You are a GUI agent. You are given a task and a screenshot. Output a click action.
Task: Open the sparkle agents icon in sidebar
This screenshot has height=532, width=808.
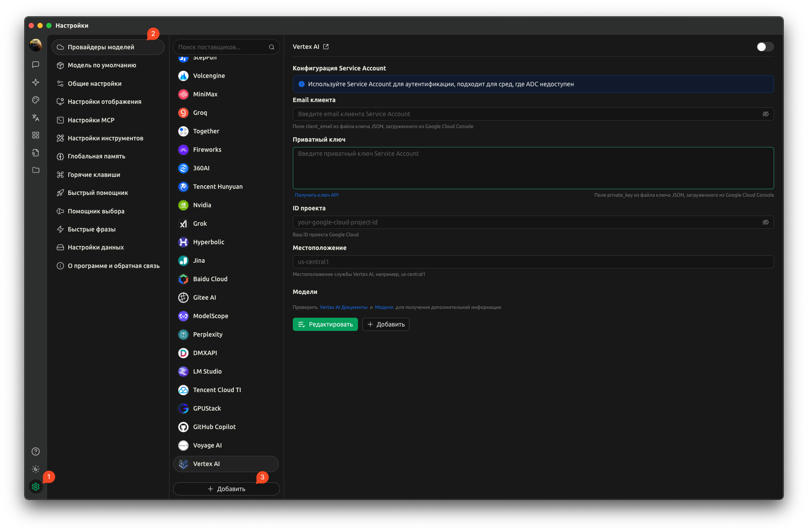point(36,82)
